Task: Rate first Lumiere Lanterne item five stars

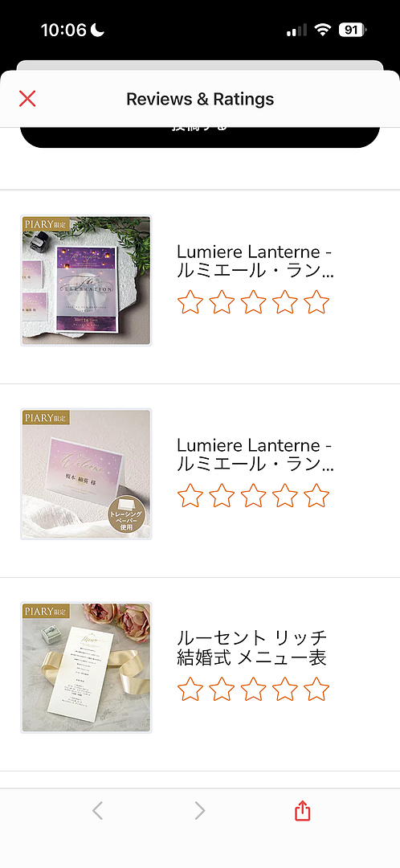Action: [x=316, y=302]
